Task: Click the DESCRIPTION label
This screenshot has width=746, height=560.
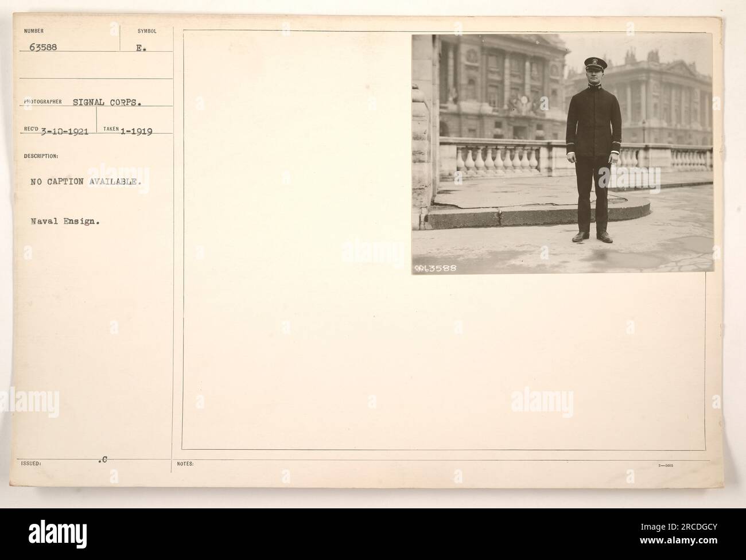Action: pos(41,155)
